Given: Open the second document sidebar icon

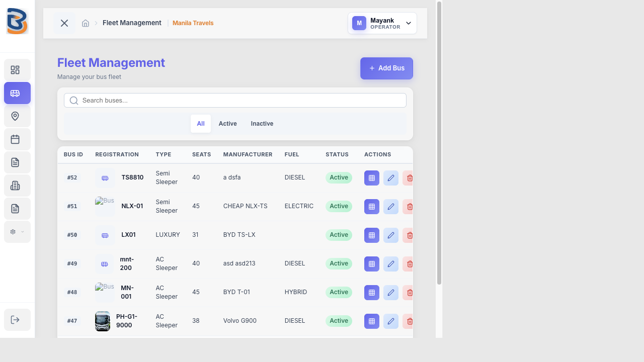Looking at the screenshot, I should click(x=17, y=209).
